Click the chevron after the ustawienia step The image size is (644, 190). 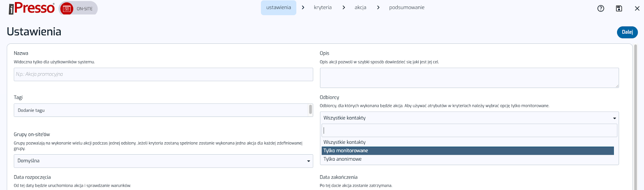(303, 8)
